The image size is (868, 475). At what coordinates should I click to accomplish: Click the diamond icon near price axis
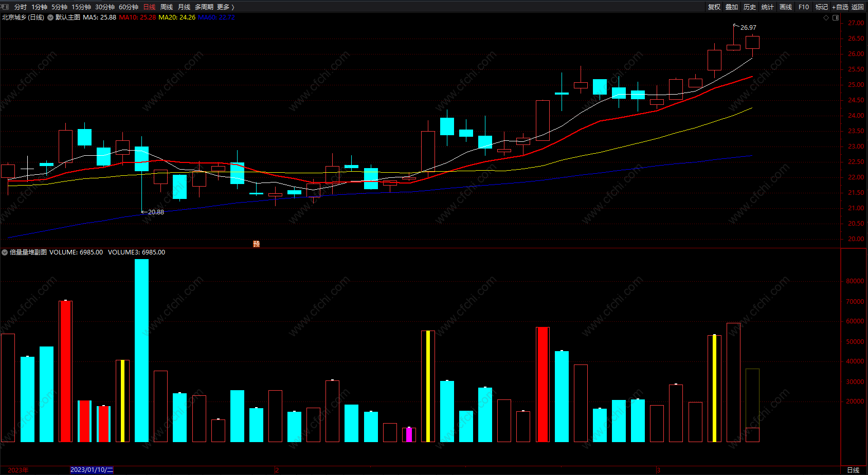pyautogui.click(x=826, y=17)
